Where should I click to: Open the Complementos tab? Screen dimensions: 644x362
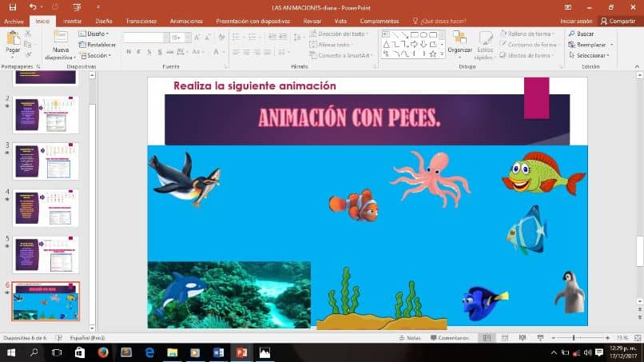point(380,21)
